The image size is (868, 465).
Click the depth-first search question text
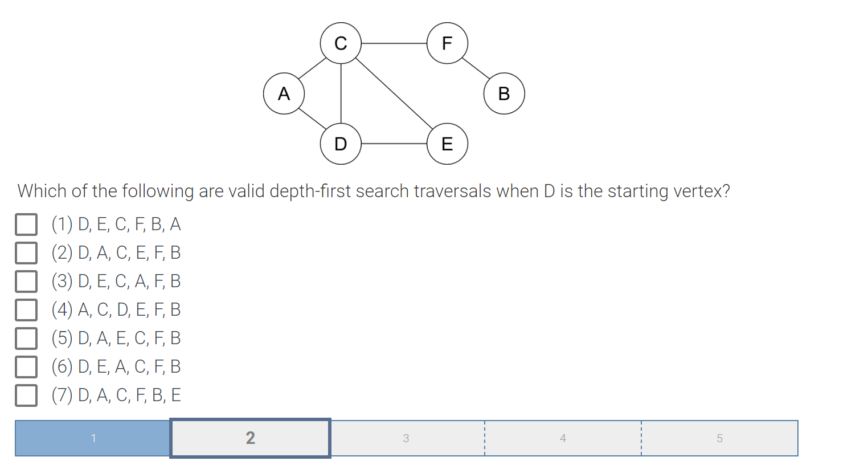(373, 191)
